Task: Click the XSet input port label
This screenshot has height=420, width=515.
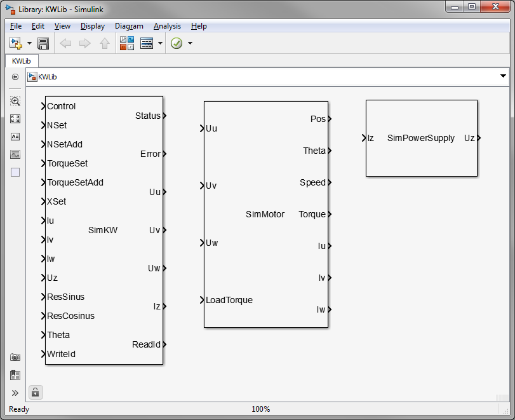Action: tap(57, 201)
